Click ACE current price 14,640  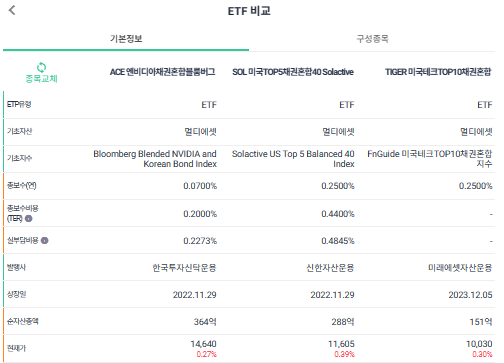coord(203,344)
